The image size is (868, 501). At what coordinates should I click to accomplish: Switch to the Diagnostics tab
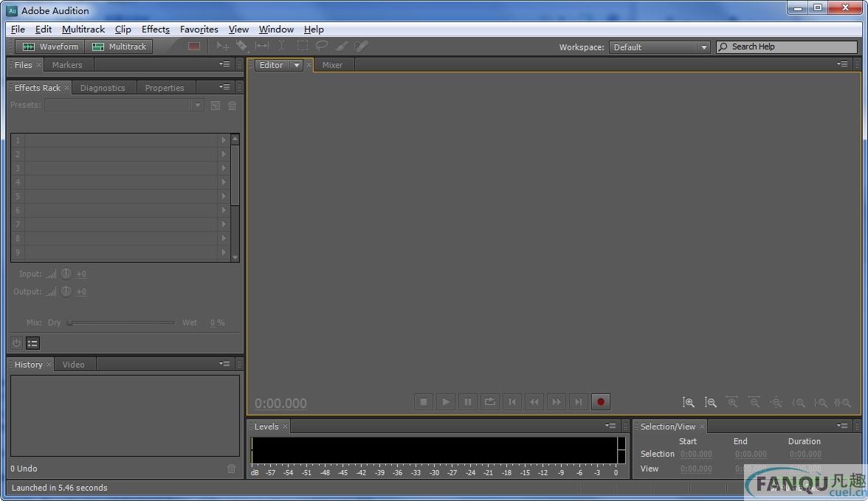pyautogui.click(x=103, y=88)
